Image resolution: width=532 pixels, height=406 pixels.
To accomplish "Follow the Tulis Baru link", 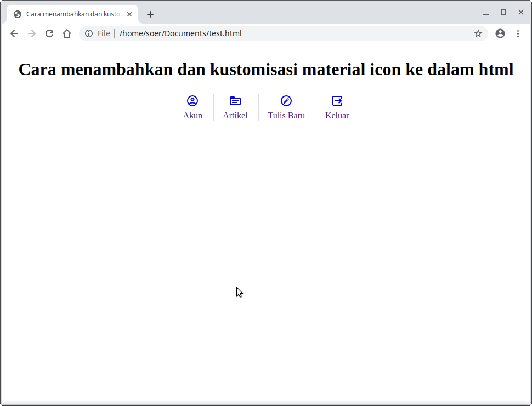I will coord(286,116).
